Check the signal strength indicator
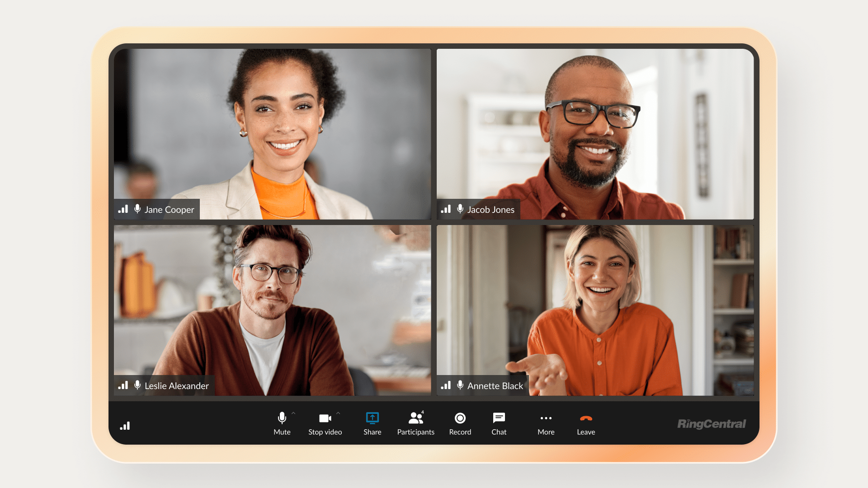The image size is (868, 488). pos(125,426)
